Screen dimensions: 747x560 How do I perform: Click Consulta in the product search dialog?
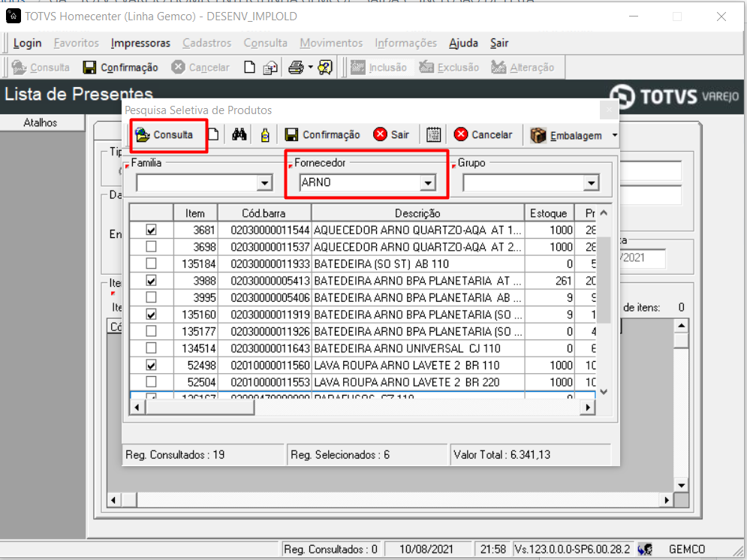(x=164, y=135)
